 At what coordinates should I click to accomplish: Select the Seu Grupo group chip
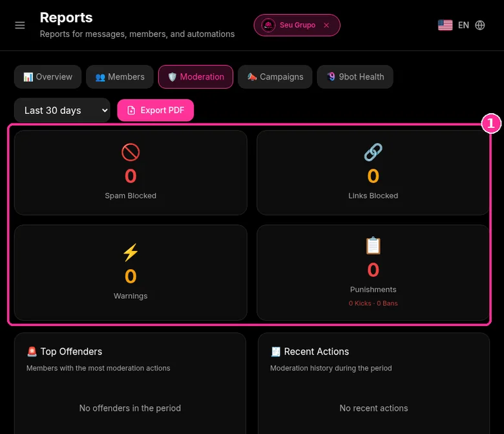point(297,25)
